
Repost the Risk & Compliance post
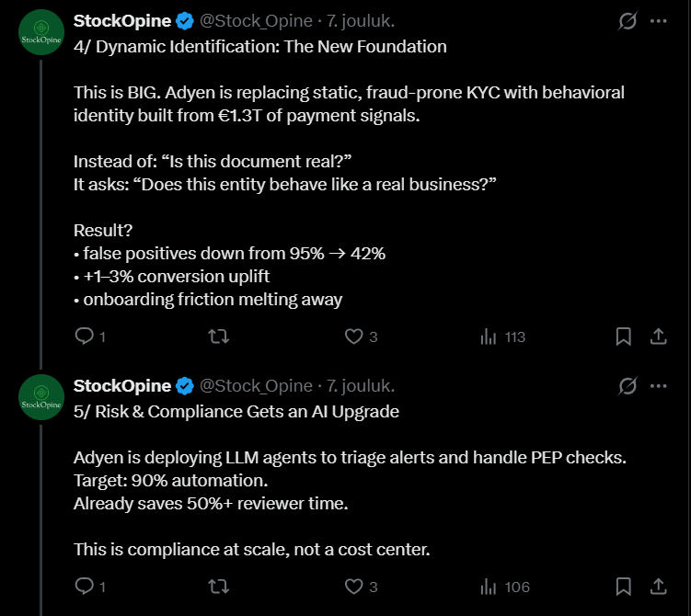[219, 586]
